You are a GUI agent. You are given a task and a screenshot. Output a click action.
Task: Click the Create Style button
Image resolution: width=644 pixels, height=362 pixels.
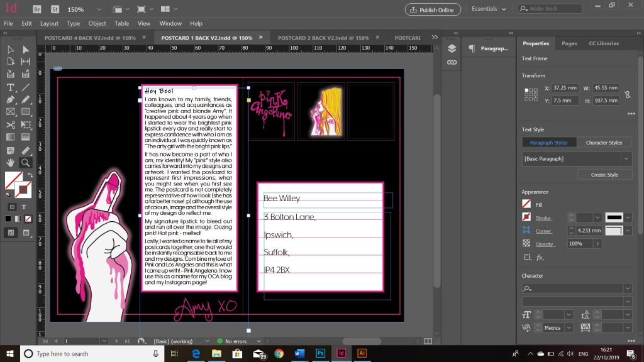point(604,175)
